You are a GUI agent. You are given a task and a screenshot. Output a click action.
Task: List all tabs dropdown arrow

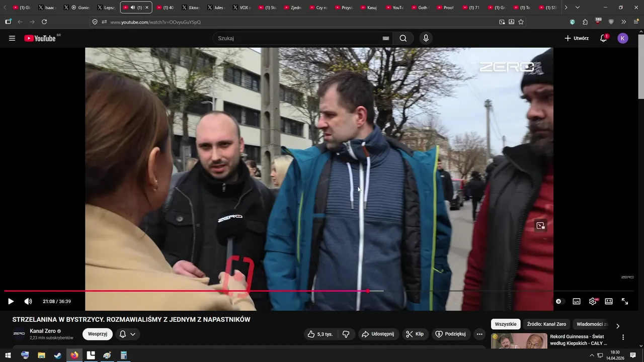578,8
